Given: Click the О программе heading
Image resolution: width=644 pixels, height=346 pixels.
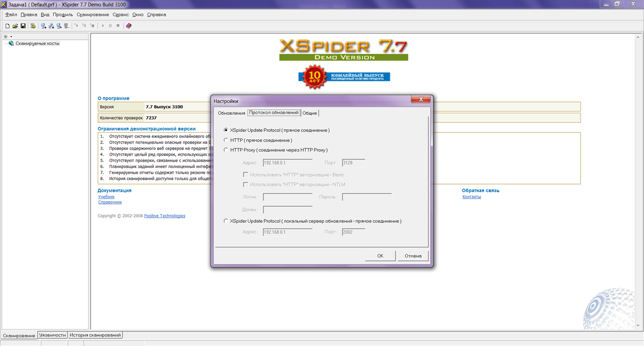Looking at the screenshot, I should pos(113,98).
